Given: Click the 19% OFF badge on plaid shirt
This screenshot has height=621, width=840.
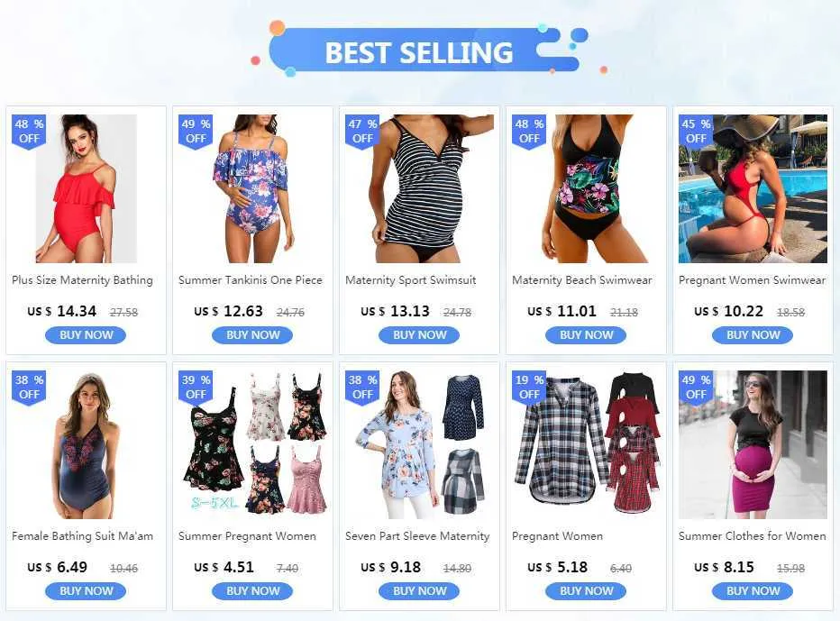Looking at the screenshot, I should [x=529, y=388].
